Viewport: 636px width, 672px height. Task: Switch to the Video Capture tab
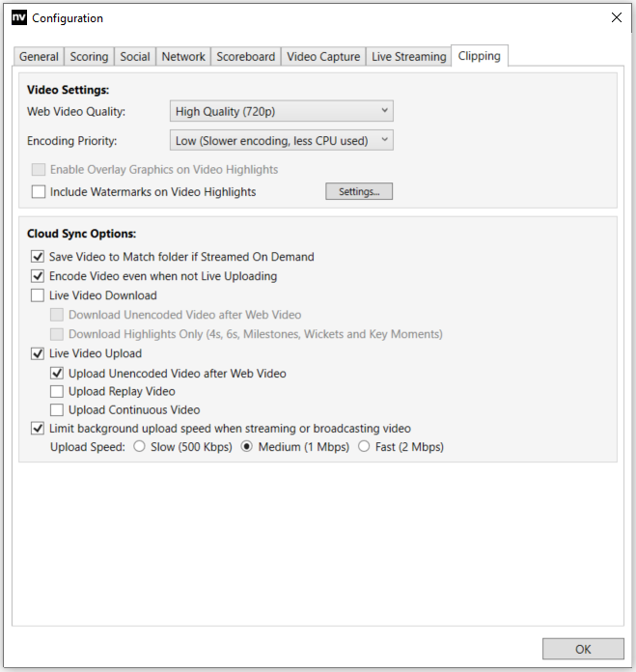(323, 57)
